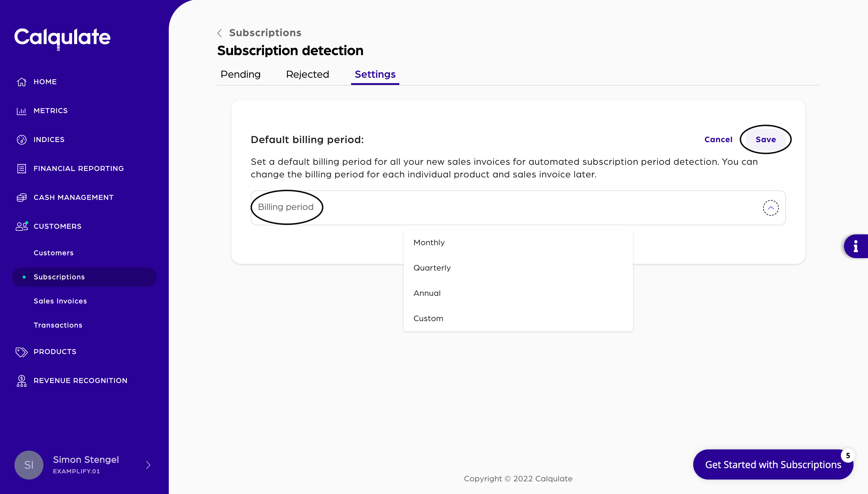The image size is (868, 494).
Task: Click the Products tag icon
Action: pyautogui.click(x=22, y=352)
